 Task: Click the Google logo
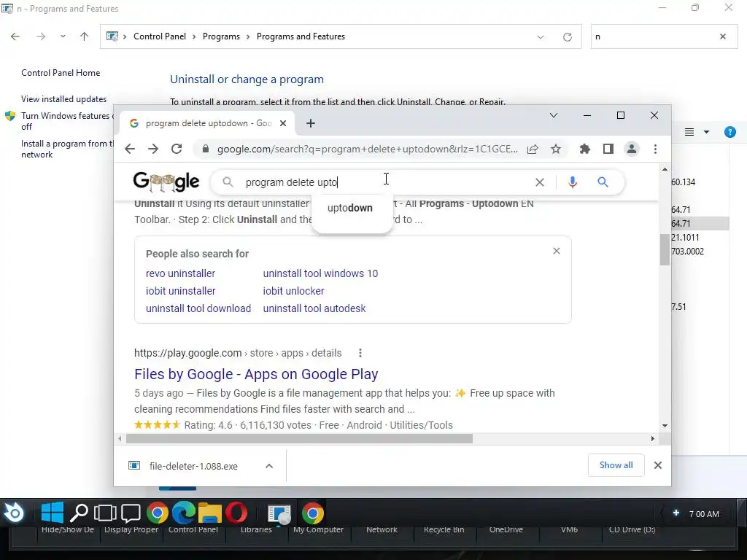[x=166, y=182]
